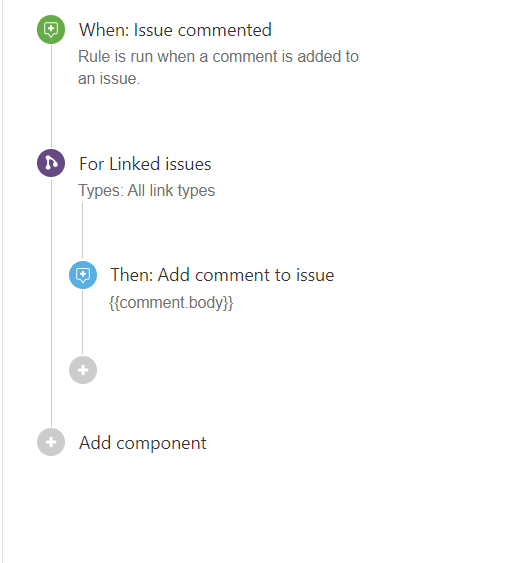Open the blue Add comment action icon

click(x=83, y=275)
